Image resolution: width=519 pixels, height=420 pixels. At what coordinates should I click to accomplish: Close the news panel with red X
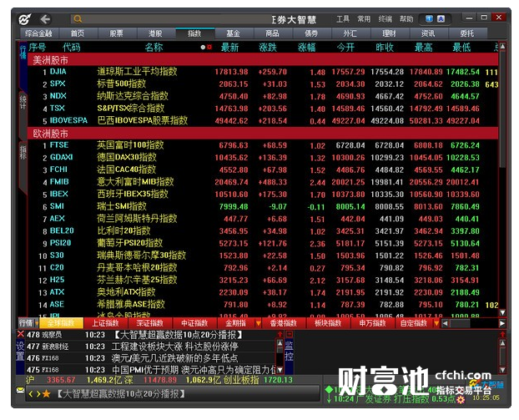[21, 334]
